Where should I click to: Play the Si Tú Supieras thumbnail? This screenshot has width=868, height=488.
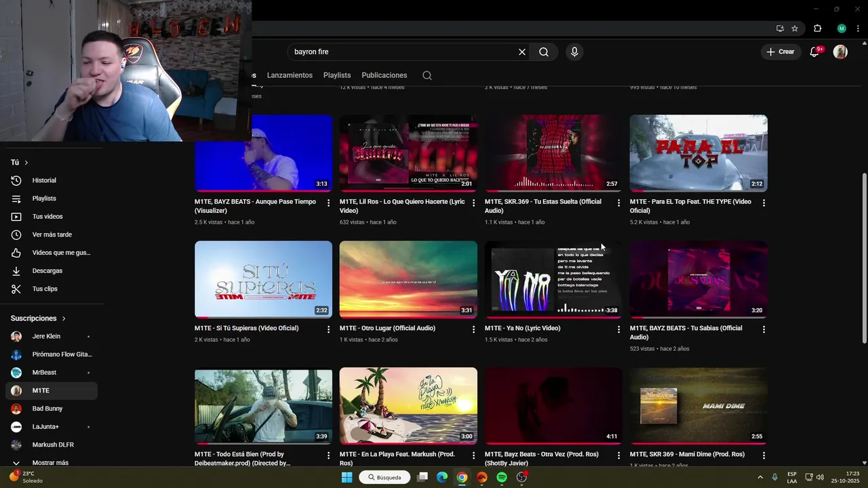[263, 279]
